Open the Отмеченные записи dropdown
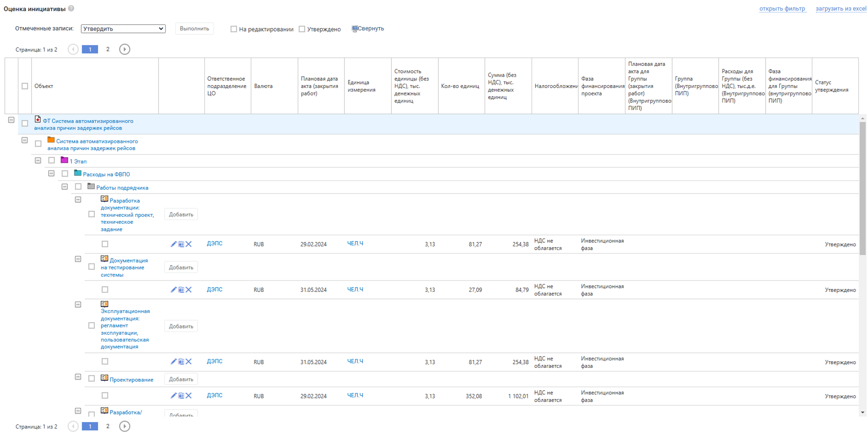The height and width of the screenshot is (435, 868). 123,29
